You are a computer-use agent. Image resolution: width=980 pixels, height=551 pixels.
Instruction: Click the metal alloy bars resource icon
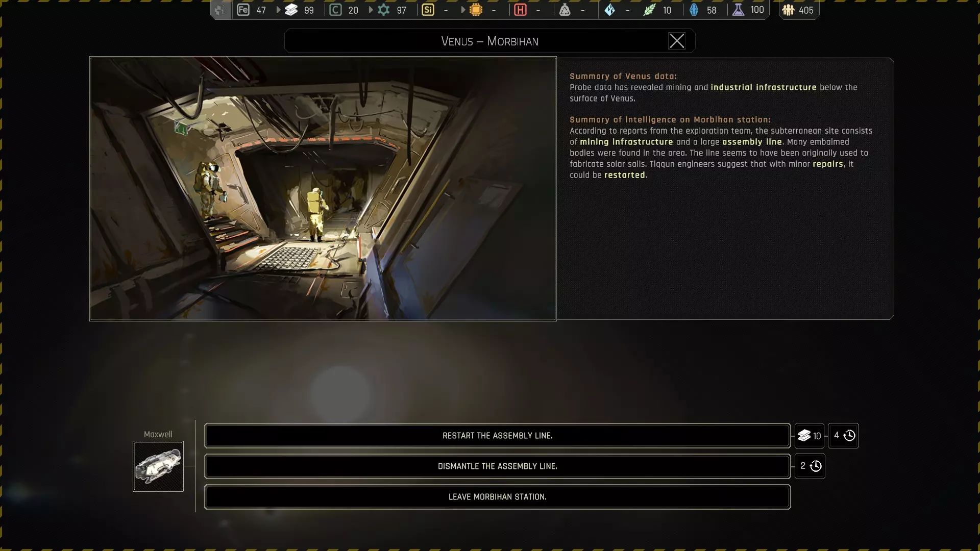pyautogui.click(x=291, y=10)
